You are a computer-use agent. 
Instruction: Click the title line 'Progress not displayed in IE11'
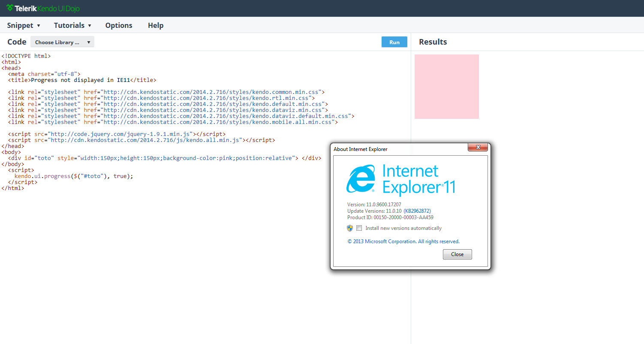[x=82, y=80]
